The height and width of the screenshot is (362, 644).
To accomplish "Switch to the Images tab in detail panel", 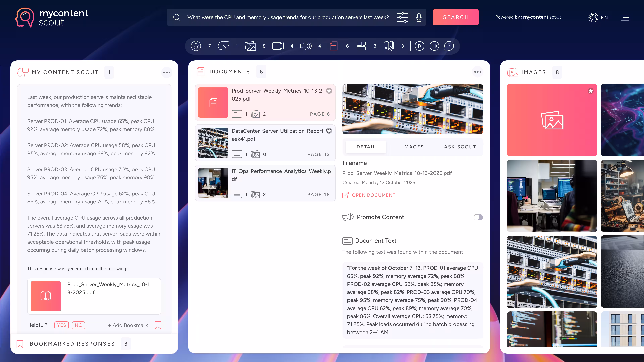I will click(x=413, y=147).
